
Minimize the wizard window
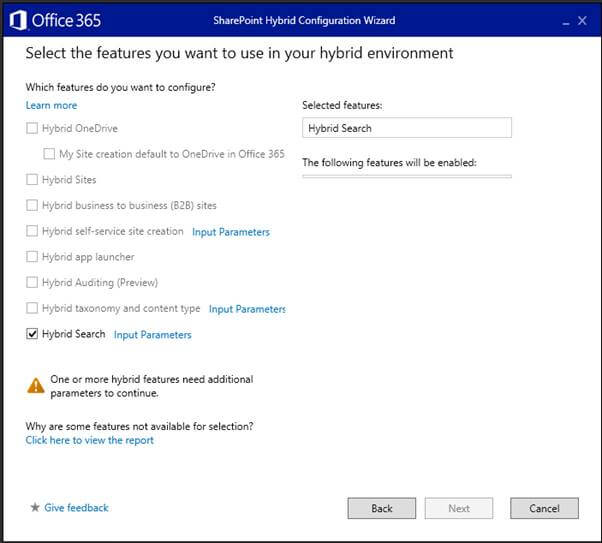pyautogui.click(x=566, y=22)
